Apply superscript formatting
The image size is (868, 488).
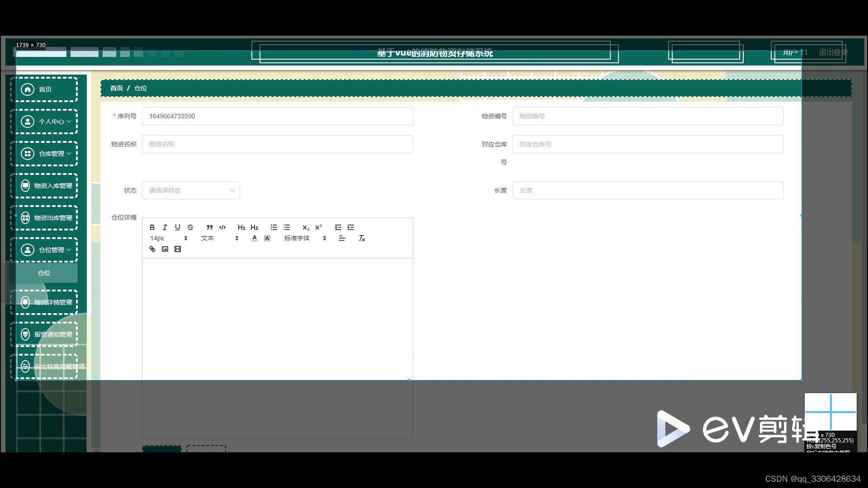tap(319, 227)
